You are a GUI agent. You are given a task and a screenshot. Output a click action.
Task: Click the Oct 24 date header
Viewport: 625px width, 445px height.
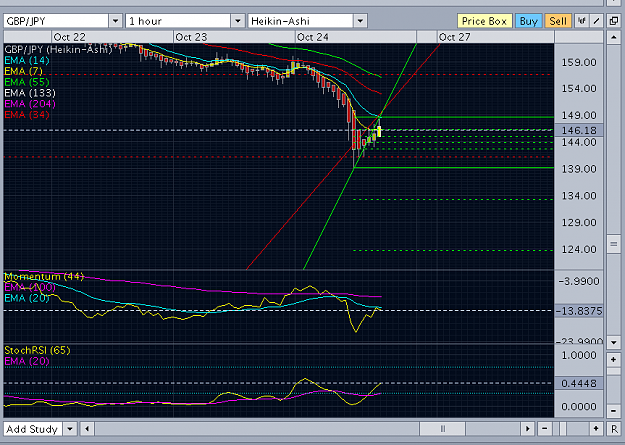(x=313, y=37)
